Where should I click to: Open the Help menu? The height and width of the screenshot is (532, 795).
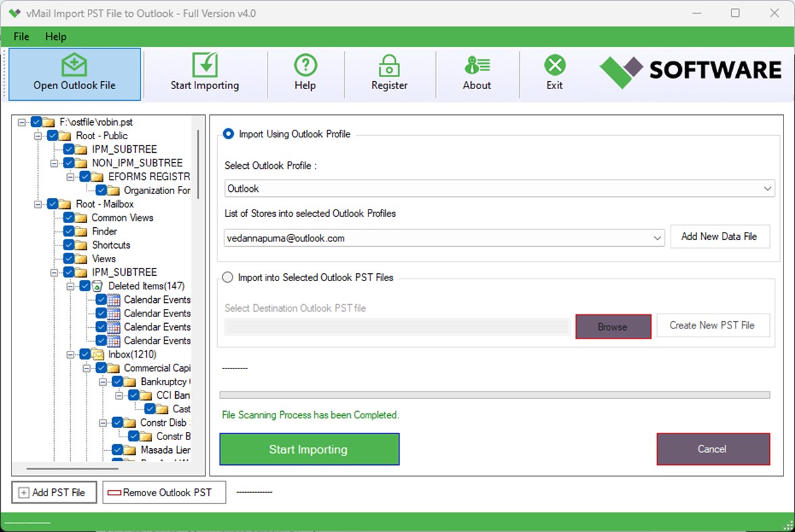coord(56,37)
